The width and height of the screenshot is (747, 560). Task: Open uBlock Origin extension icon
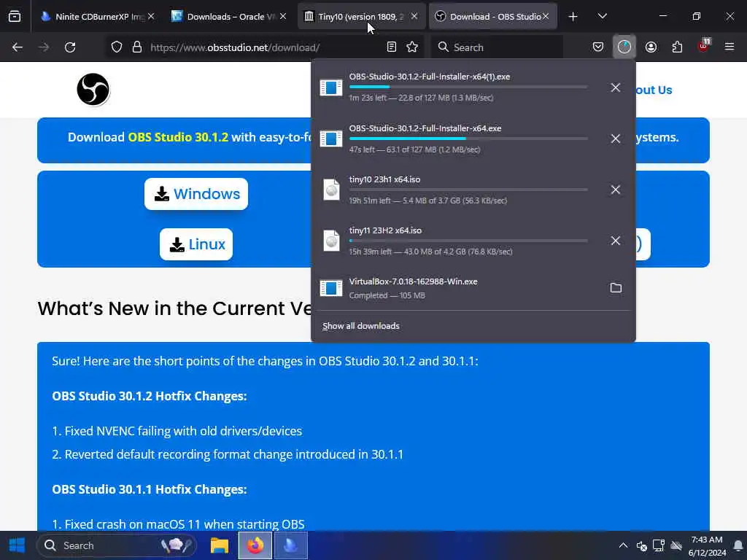coord(704,46)
